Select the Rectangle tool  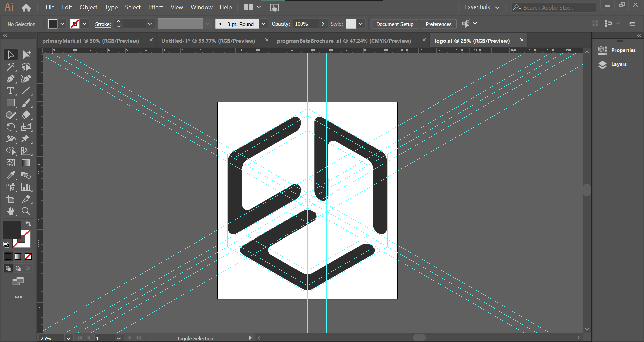(11, 103)
